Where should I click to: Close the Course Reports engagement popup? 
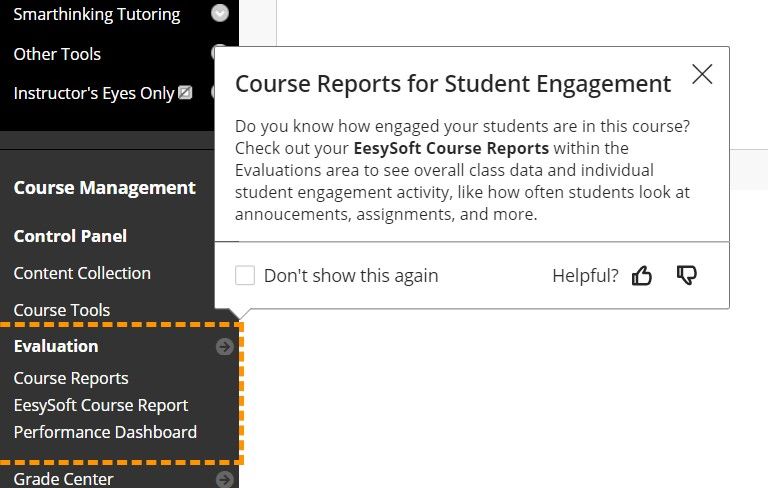coord(702,74)
